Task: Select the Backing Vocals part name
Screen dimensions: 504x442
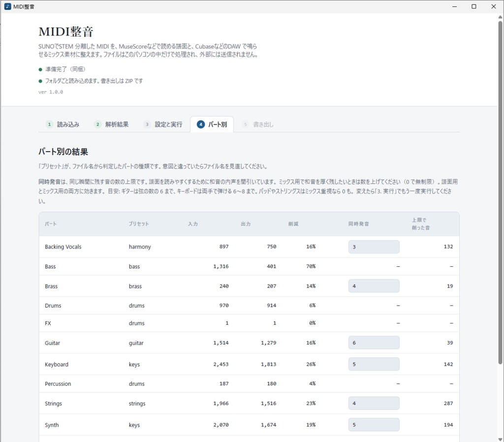Action: coord(63,247)
